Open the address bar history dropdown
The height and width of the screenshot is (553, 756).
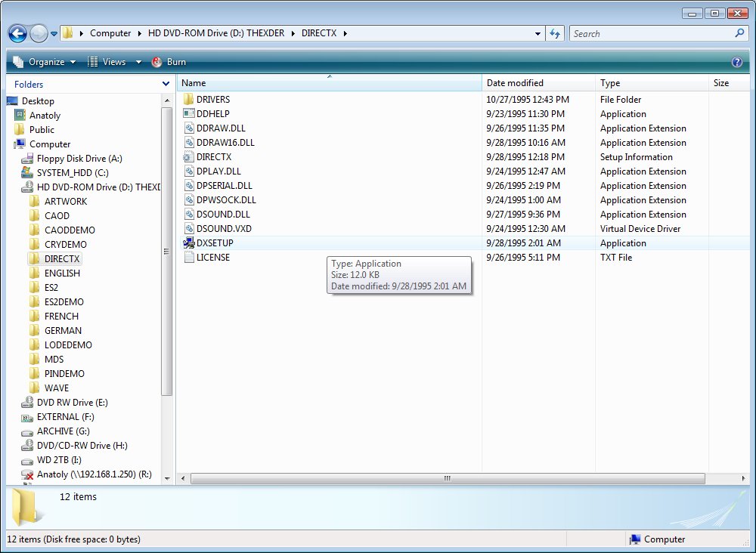tap(538, 34)
